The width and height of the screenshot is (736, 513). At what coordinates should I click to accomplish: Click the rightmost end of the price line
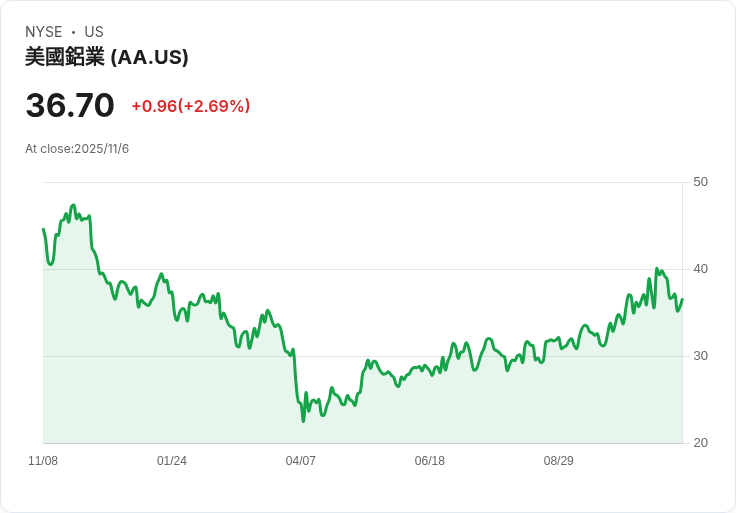pyautogui.click(x=682, y=299)
